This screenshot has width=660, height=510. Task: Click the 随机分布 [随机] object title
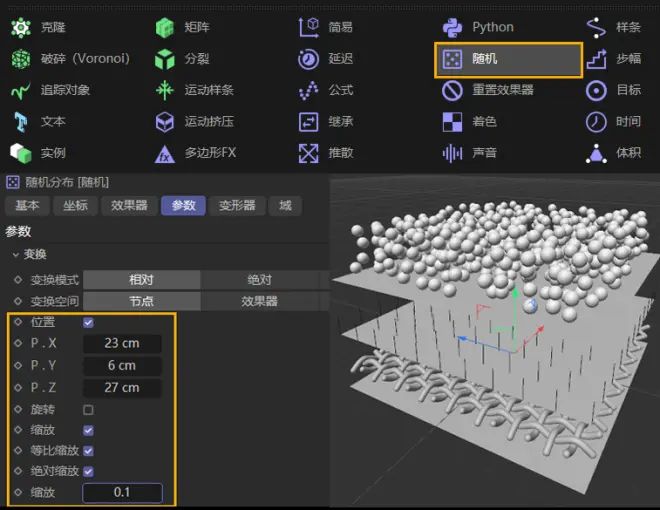click(67, 182)
